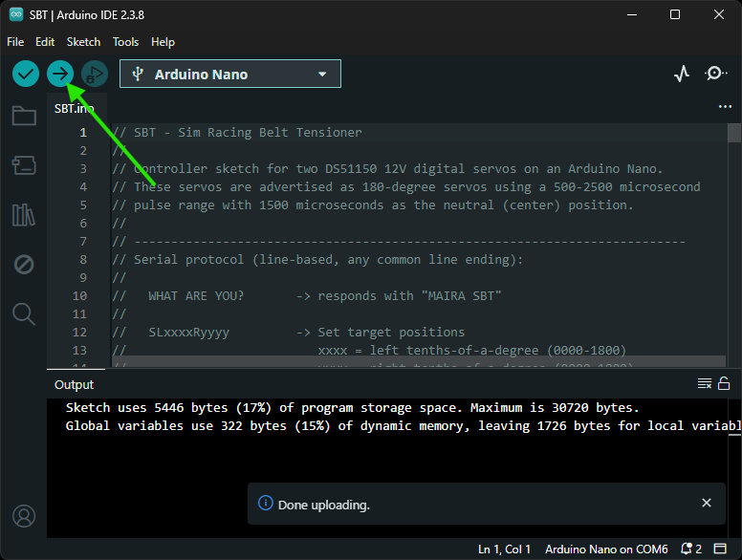This screenshot has height=560, width=742.
Task: Open the Sketch menu
Action: [83, 42]
